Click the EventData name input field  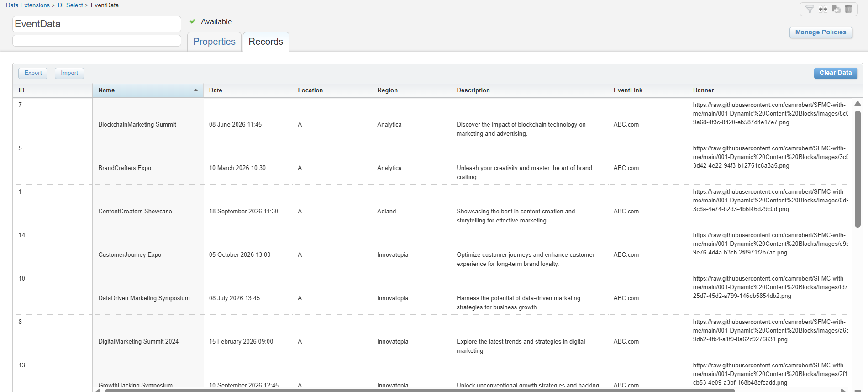(97, 24)
